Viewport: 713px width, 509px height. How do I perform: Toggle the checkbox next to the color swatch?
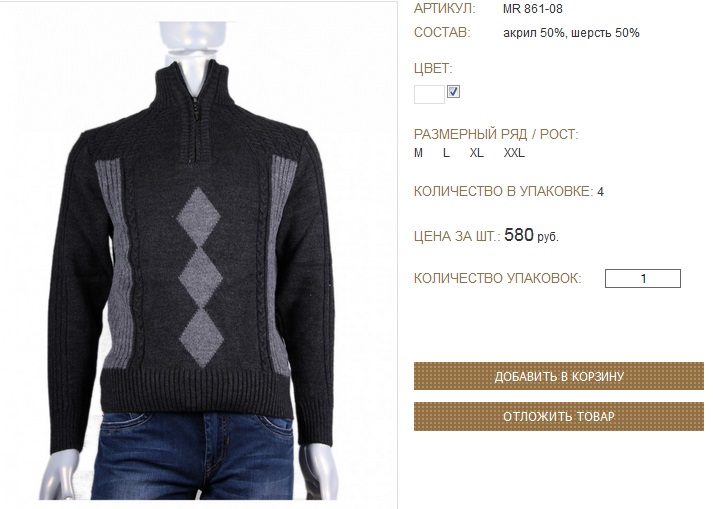point(453,91)
